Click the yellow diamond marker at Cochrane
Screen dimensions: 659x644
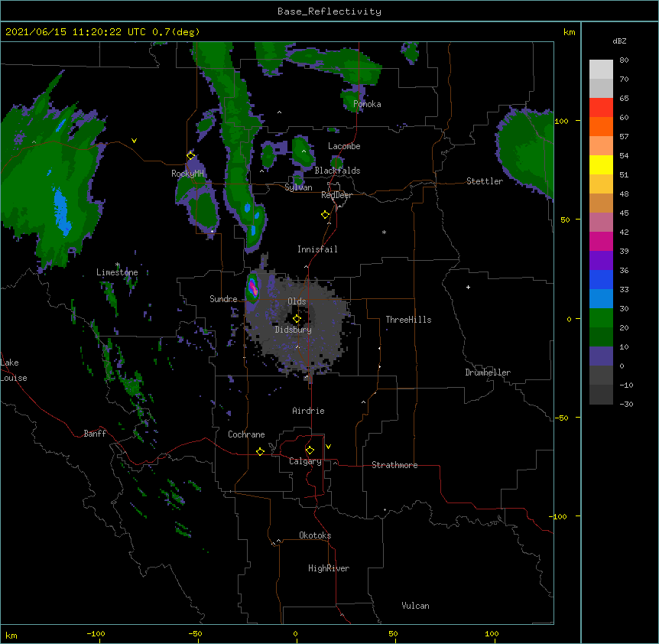260,451
